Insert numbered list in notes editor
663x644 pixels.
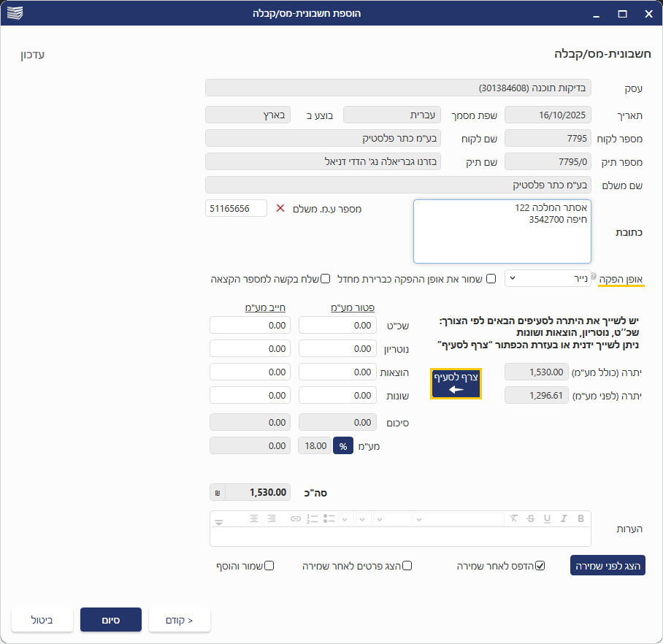(x=313, y=519)
